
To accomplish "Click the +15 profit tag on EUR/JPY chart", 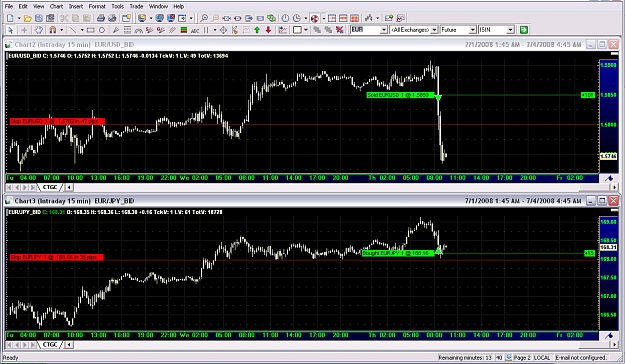I will pyautogui.click(x=589, y=253).
